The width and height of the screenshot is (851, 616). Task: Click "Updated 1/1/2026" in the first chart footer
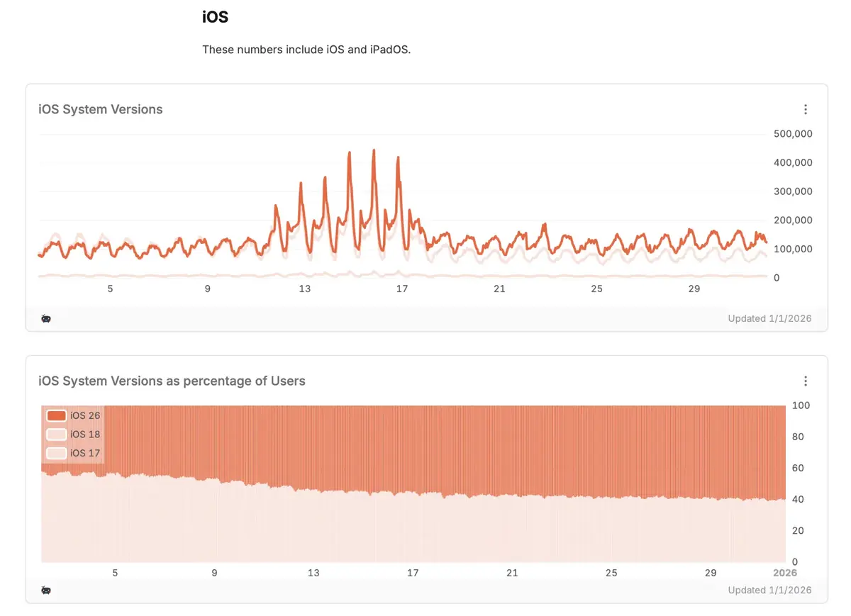[769, 319]
